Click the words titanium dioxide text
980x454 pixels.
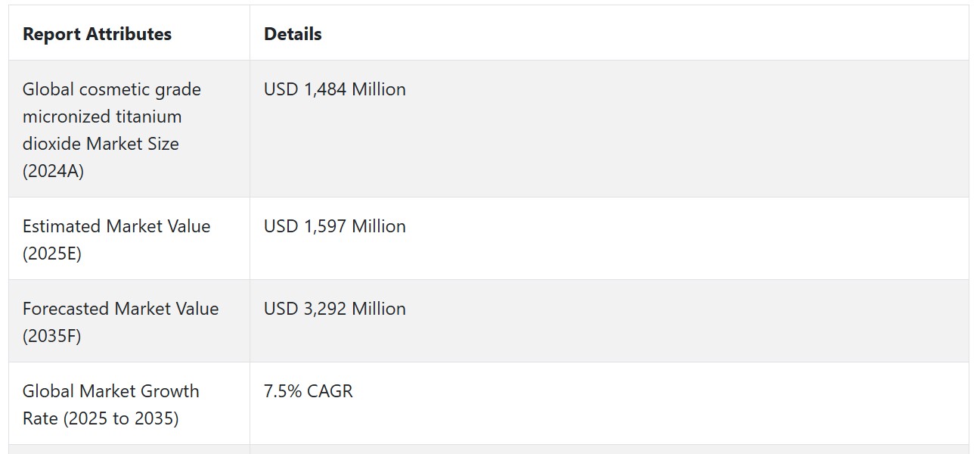click(x=101, y=130)
